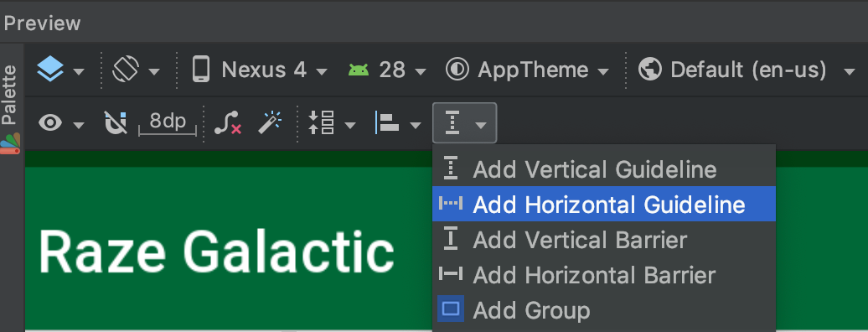This screenshot has width=868, height=332.
Task: Open the AppTheme selector dropdown
Action: point(527,70)
